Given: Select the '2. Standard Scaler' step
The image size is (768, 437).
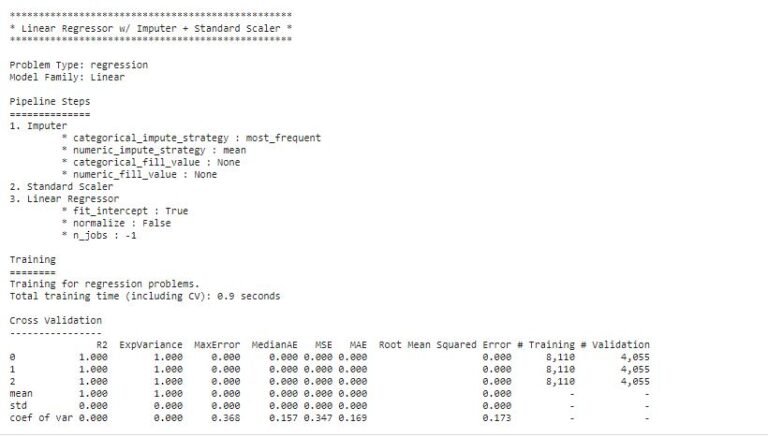Looking at the screenshot, I should [61, 187].
